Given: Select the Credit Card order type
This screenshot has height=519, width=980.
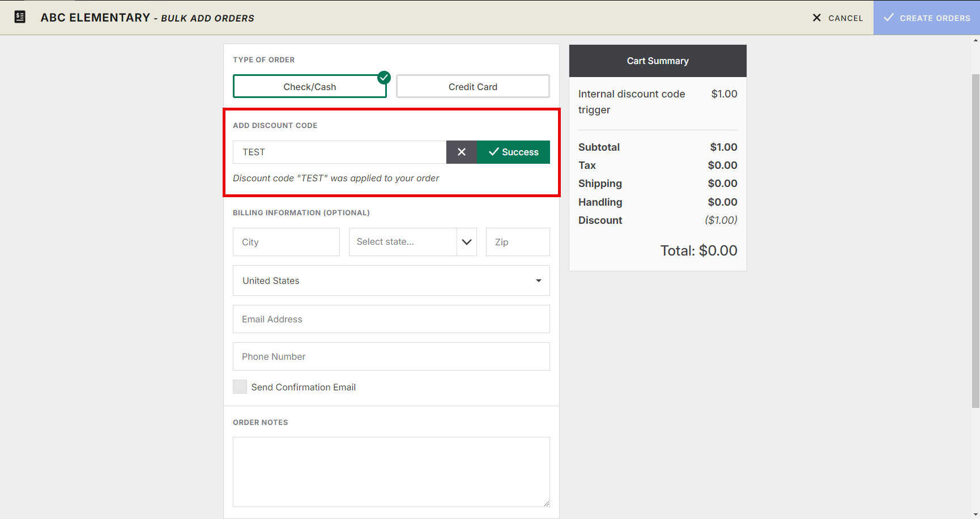Looking at the screenshot, I should coord(472,87).
